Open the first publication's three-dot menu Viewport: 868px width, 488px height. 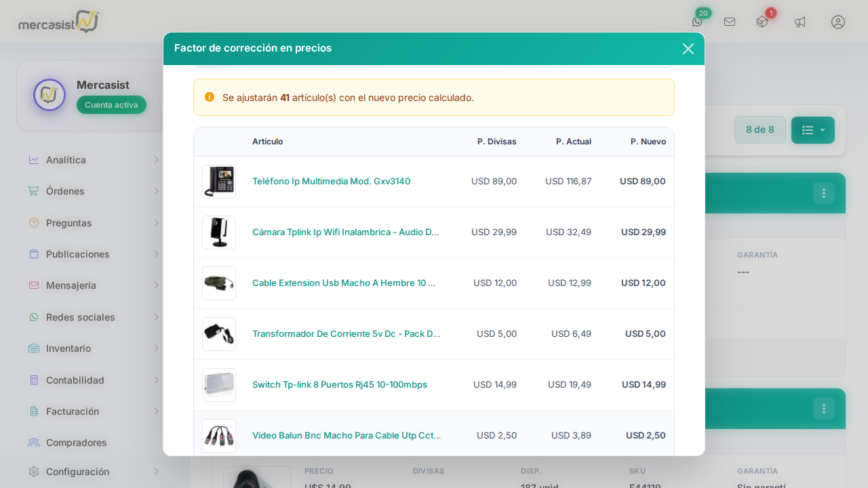[823, 193]
